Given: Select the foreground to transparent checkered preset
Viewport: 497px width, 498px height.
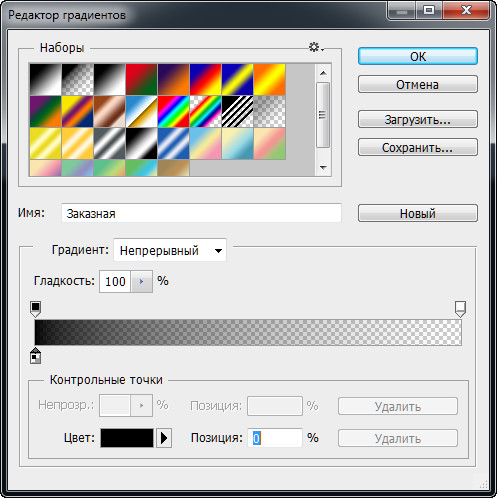Looking at the screenshot, I should (x=77, y=80).
